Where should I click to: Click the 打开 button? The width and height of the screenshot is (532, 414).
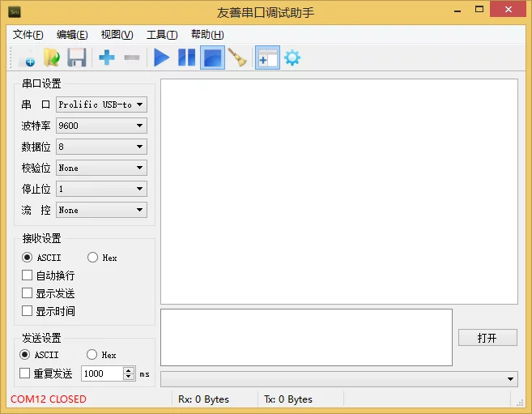click(487, 338)
